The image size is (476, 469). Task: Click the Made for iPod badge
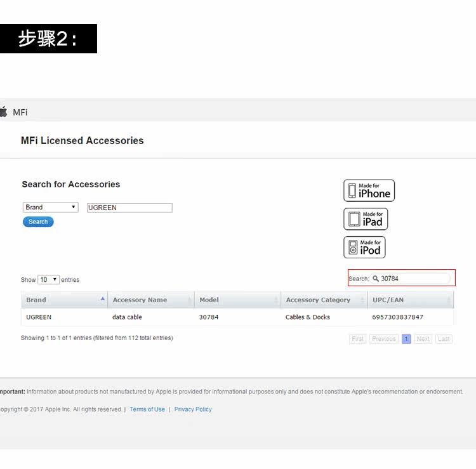click(364, 247)
